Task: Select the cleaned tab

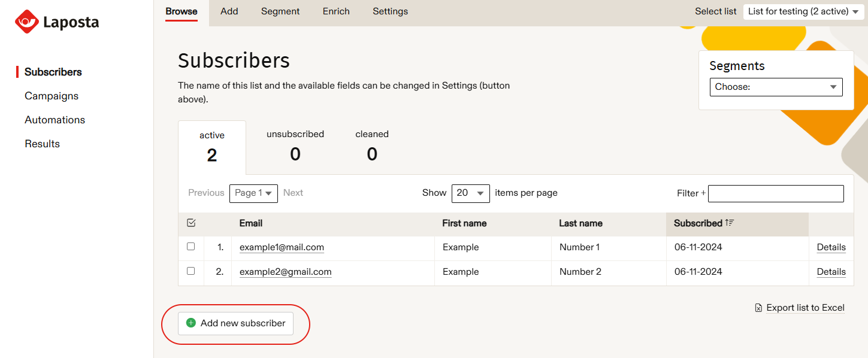Action: tap(372, 147)
